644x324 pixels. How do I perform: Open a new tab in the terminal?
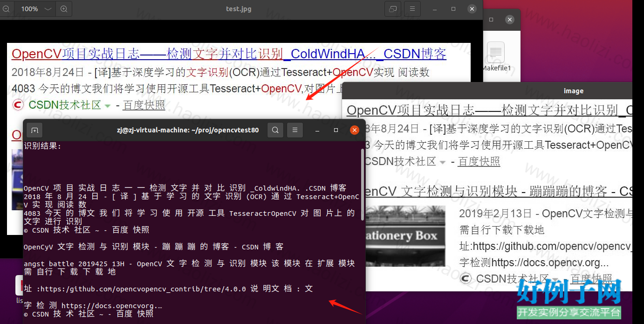34,130
